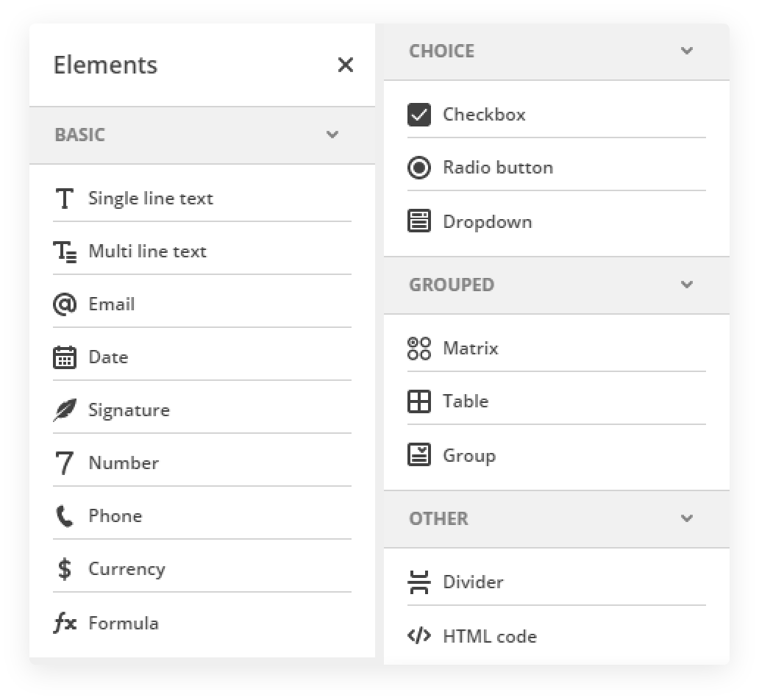Choose the Currency dollar icon
759x700 pixels.
(65, 569)
